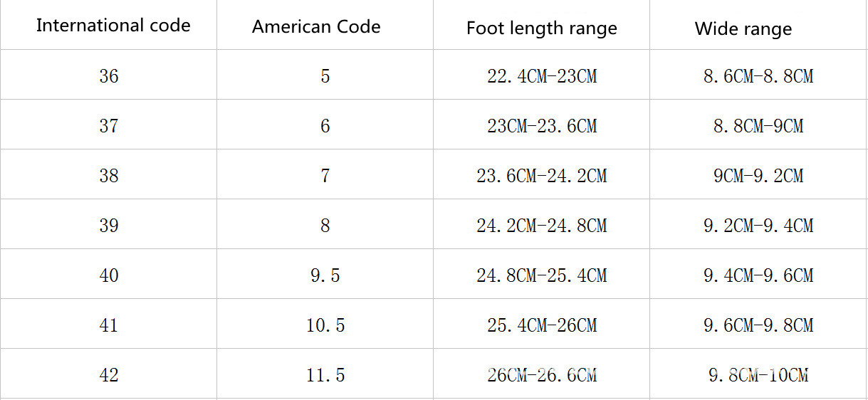
Task: Select the international size 40 cell
Action: point(109,275)
